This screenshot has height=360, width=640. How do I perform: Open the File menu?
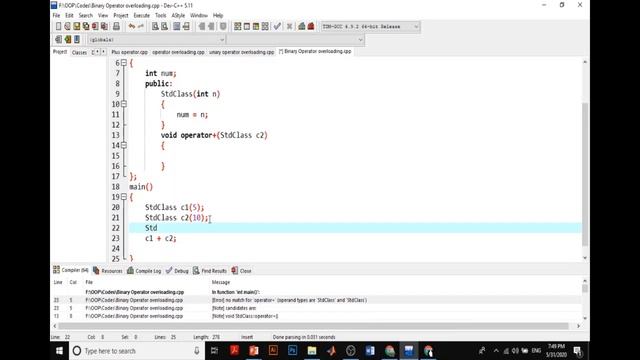coord(56,16)
